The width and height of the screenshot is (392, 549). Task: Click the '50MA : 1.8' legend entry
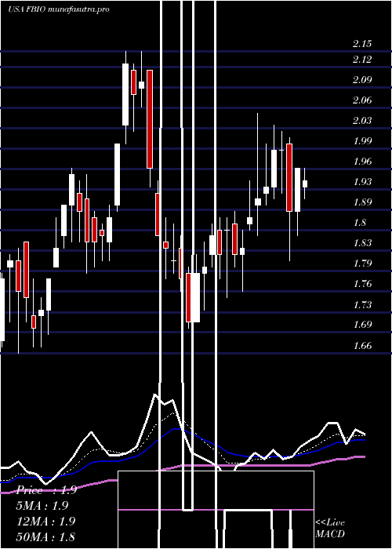46,536
